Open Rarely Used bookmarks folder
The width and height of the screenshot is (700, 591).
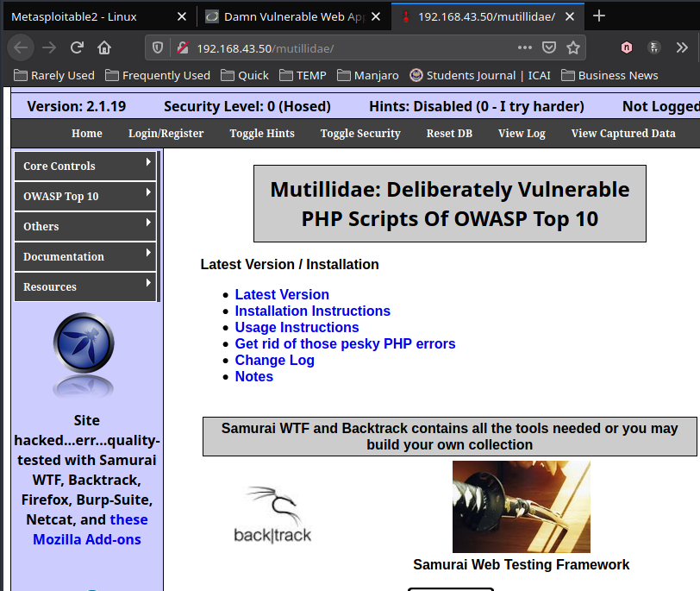(54, 75)
